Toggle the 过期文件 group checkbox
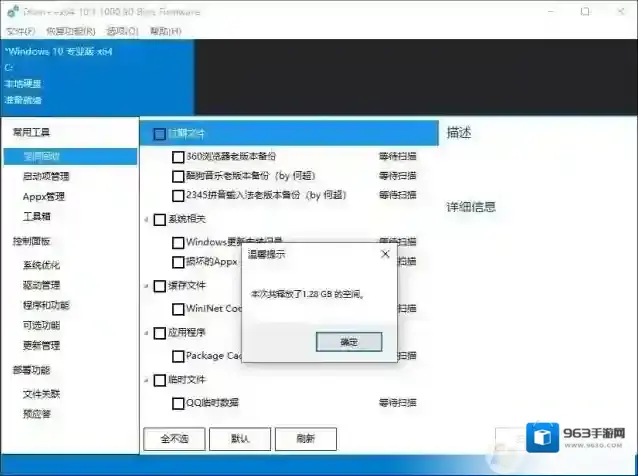The width and height of the screenshot is (638, 476). pyautogui.click(x=159, y=133)
